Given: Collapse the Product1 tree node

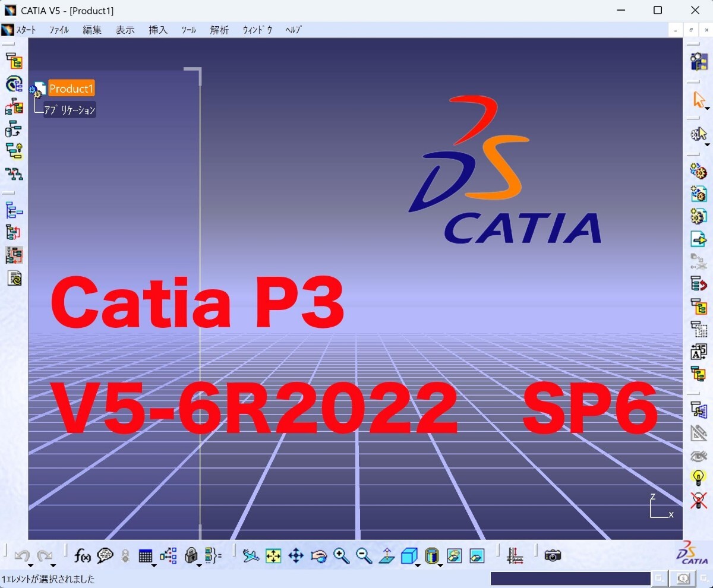Looking at the screenshot, I should point(33,89).
